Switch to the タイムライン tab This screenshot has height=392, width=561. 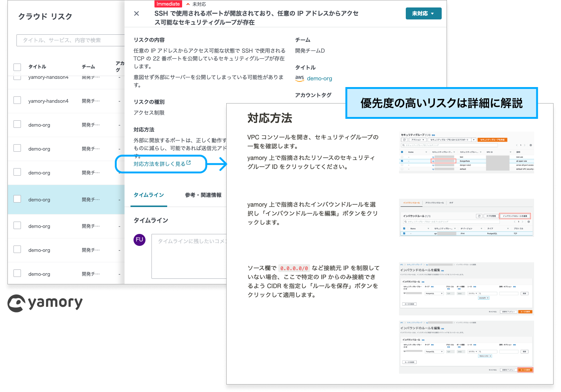(x=149, y=195)
